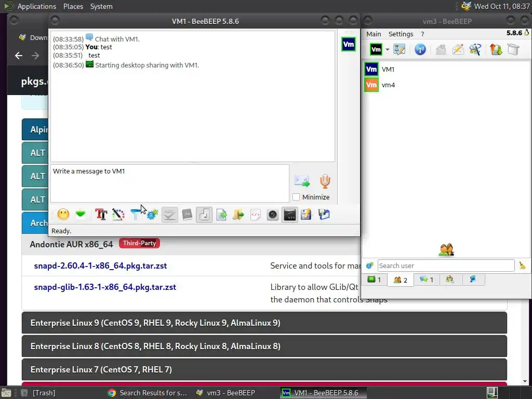Click user list options gear beside search
Image resolution: width=532 pixels, height=399 pixels.
click(369, 265)
